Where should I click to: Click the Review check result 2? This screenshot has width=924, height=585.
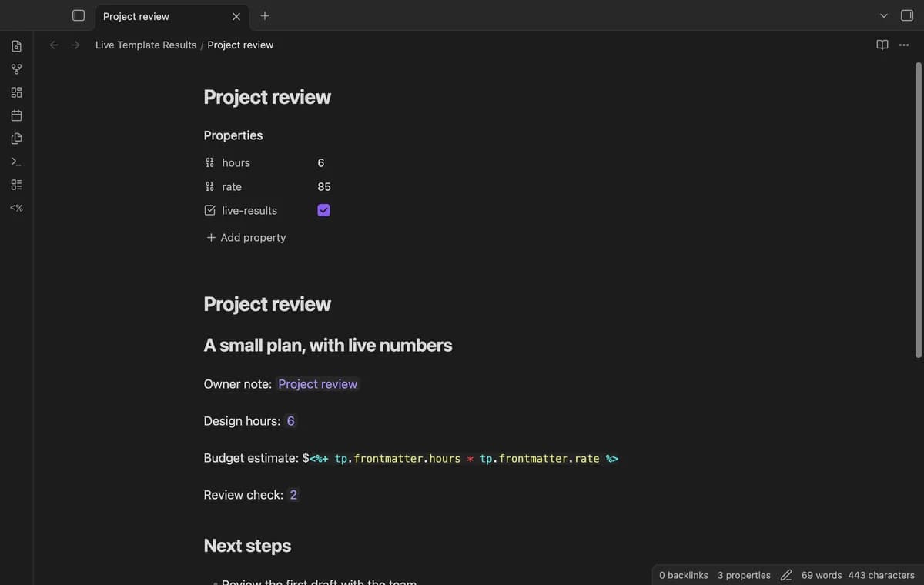point(293,495)
